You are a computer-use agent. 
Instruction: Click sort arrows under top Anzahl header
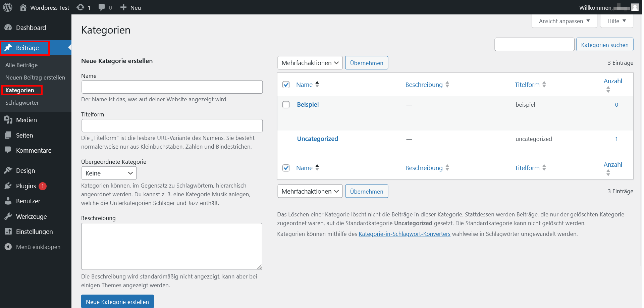click(608, 90)
